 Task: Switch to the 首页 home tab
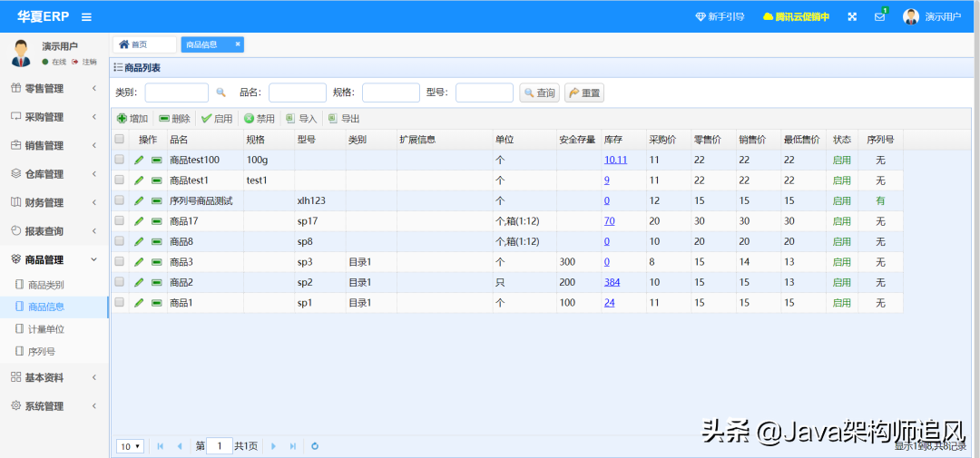coord(144,44)
